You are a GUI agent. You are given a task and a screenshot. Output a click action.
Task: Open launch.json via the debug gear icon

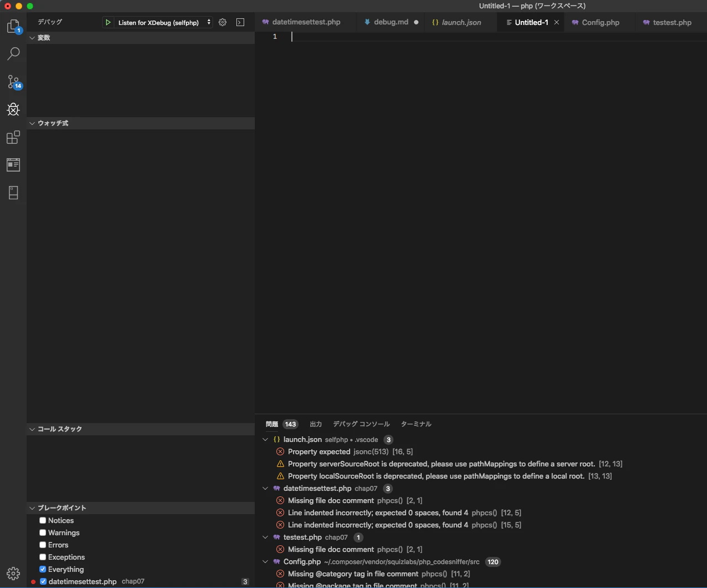223,22
